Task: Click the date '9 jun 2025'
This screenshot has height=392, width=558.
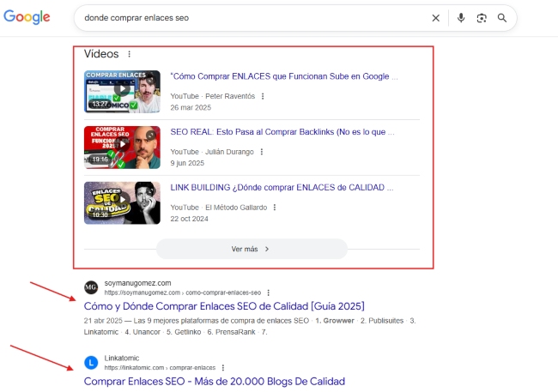Action: pos(187,163)
